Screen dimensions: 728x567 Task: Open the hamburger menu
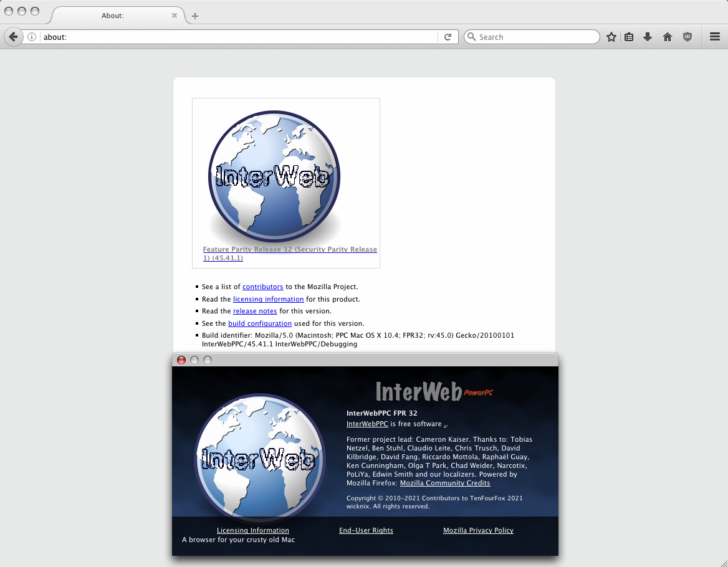(715, 37)
